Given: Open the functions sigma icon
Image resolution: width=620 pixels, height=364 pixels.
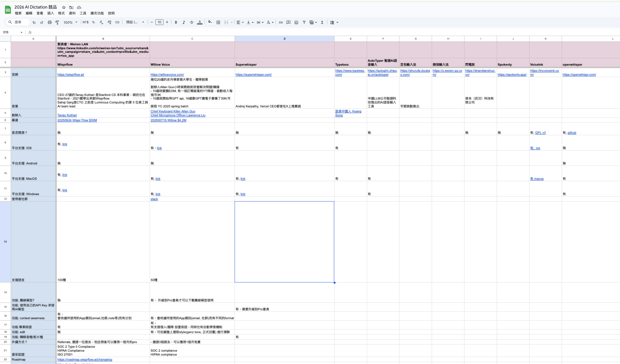Looking at the screenshot, I should tap(322, 22).
